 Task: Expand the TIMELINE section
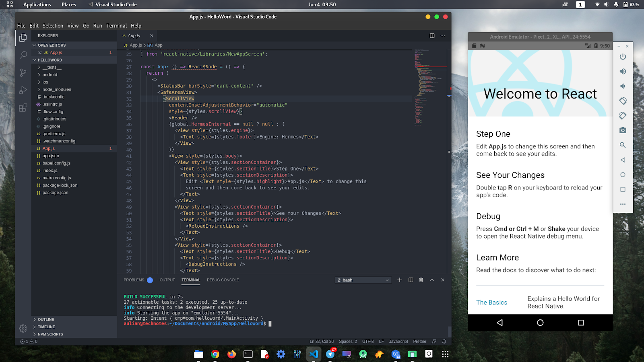tap(74, 327)
